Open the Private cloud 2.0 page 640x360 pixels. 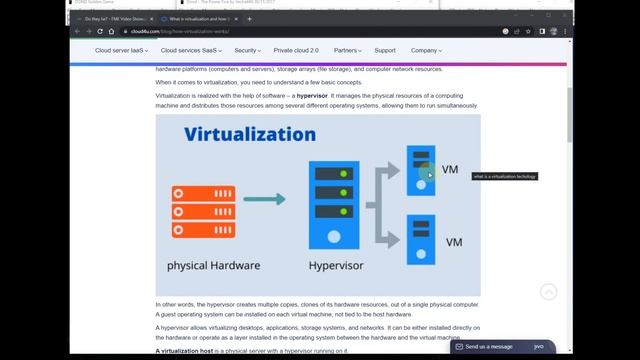tap(296, 51)
